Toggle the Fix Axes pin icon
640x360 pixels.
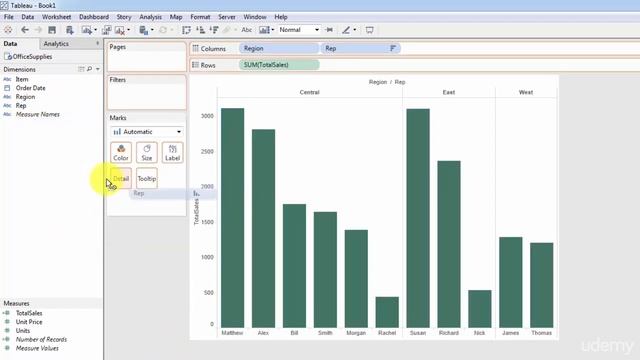coord(329,30)
